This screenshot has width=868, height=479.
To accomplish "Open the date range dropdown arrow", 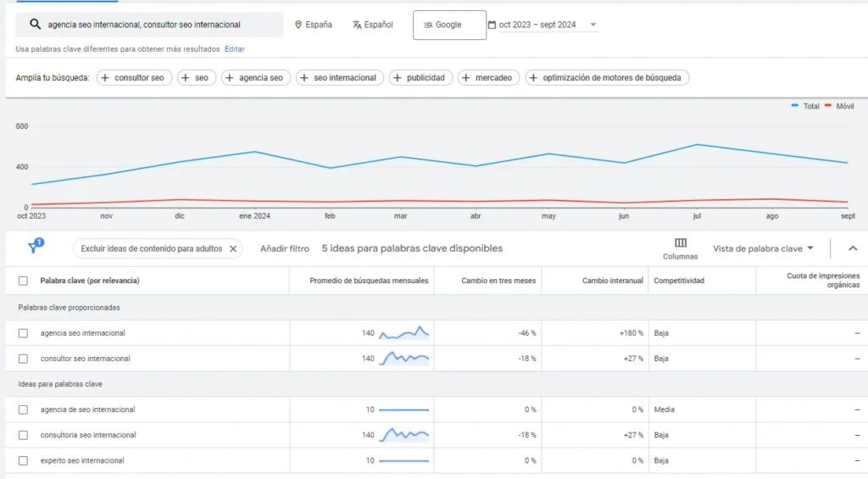I will coord(593,25).
